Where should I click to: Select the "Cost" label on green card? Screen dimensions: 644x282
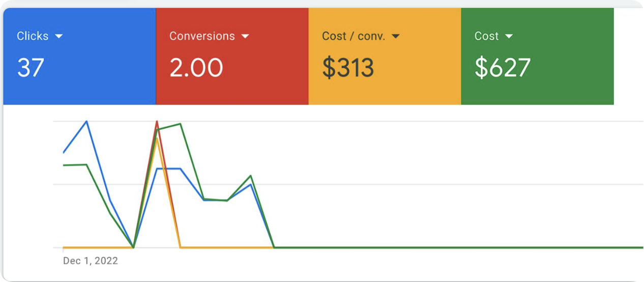[486, 36]
